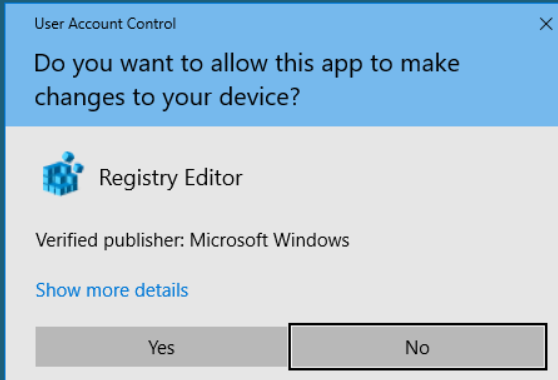This screenshot has height=380, width=558.
Task: Deny the request with the No button
Action: click(x=418, y=347)
